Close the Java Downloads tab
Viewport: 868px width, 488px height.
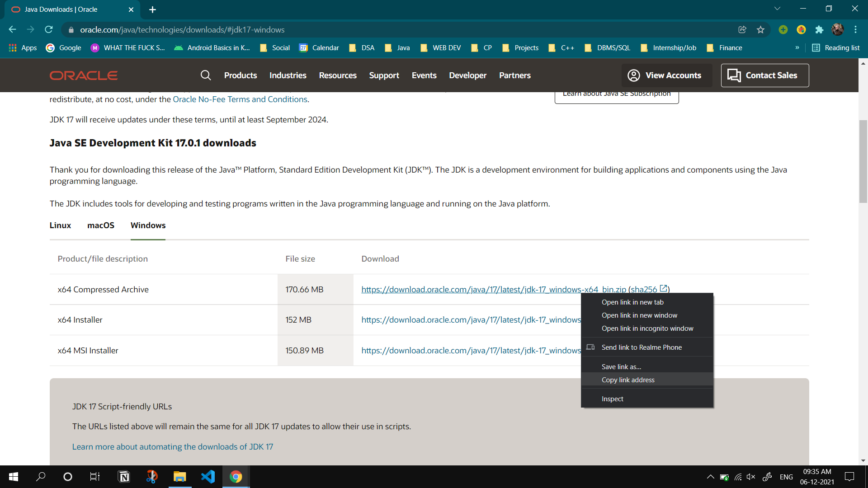(131, 9)
